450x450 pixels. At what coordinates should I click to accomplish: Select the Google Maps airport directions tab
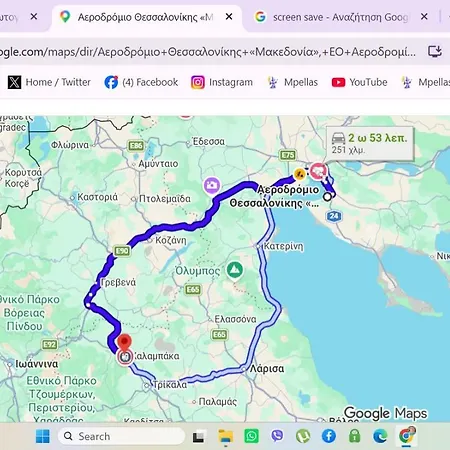[146, 17]
